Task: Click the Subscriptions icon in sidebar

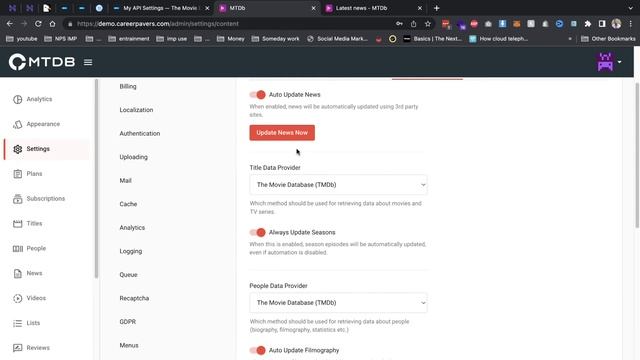Action: 18,199
